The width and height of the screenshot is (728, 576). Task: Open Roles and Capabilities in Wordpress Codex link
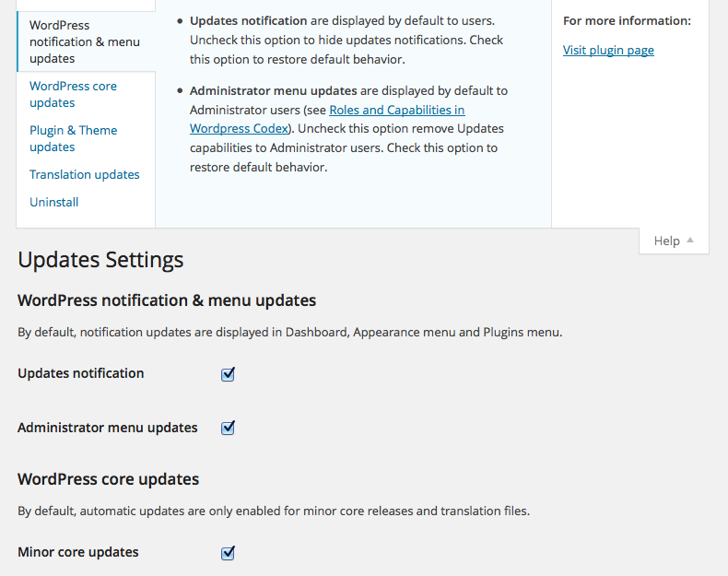(x=327, y=119)
